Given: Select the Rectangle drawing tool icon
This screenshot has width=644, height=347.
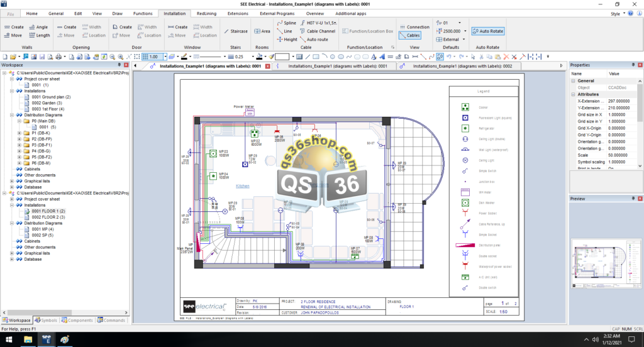Looking at the screenshot, I should [x=316, y=57].
